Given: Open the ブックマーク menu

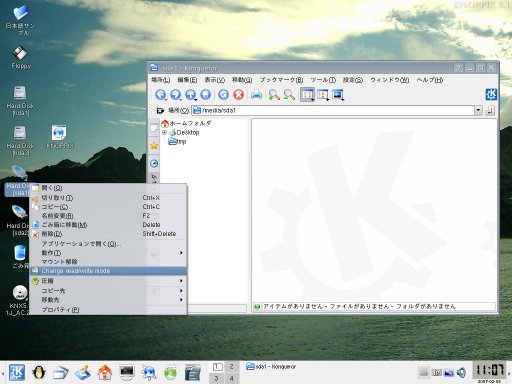Looking at the screenshot, I should coord(281,80).
